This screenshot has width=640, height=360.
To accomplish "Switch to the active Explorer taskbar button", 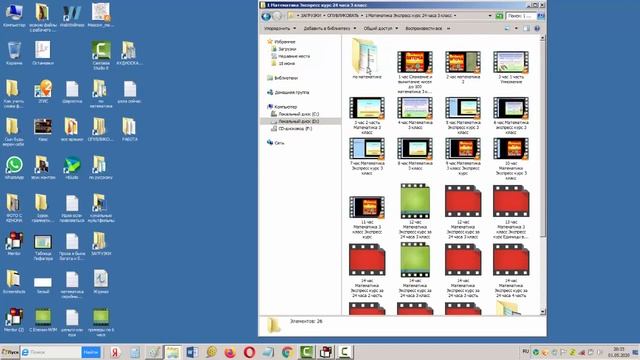I will point(173,352).
